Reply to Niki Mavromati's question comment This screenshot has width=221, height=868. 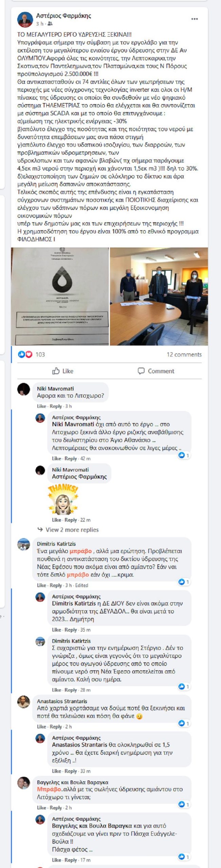pyautogui.click(x=56, y=406)
